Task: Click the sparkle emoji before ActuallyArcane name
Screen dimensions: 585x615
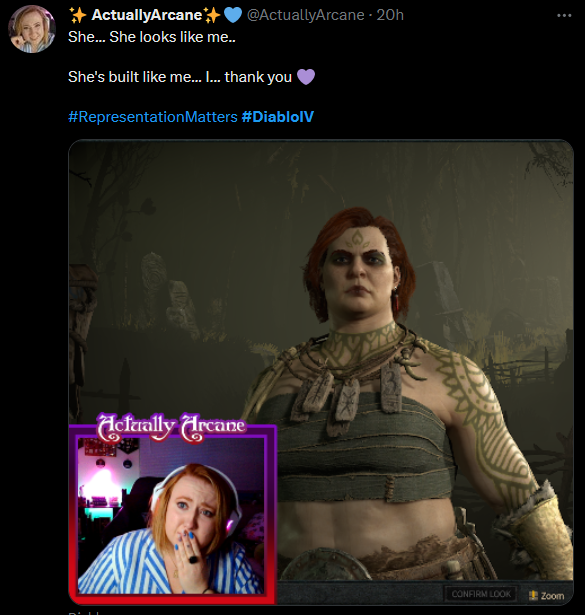Action: coord(78,15)
